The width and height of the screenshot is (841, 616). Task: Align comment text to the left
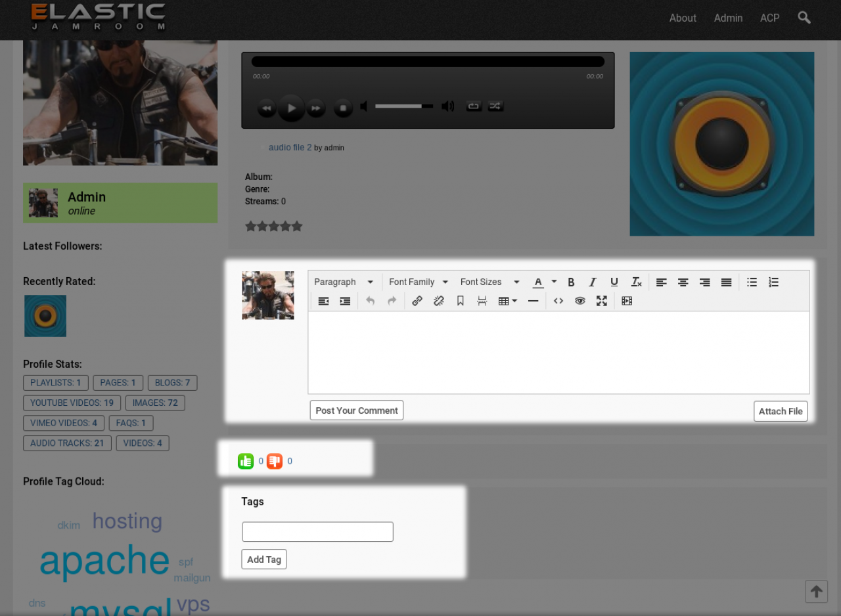[x=662, y=282]
